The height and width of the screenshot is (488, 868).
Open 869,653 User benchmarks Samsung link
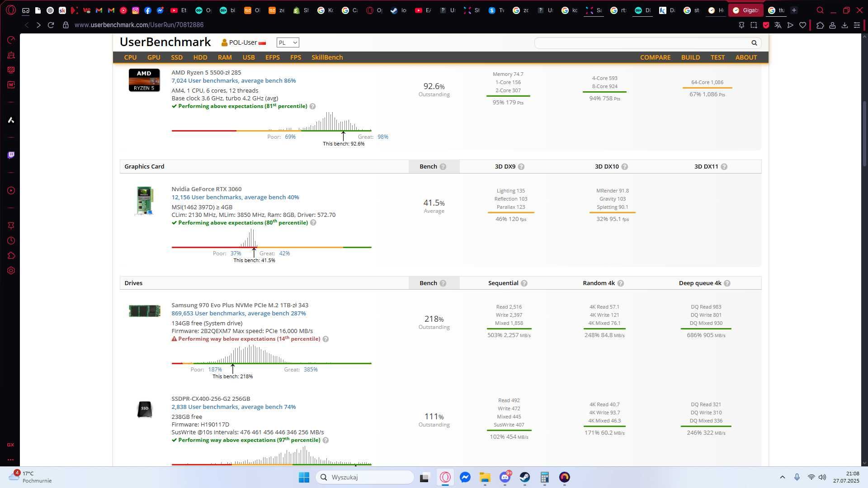click(x=238, y=313)
